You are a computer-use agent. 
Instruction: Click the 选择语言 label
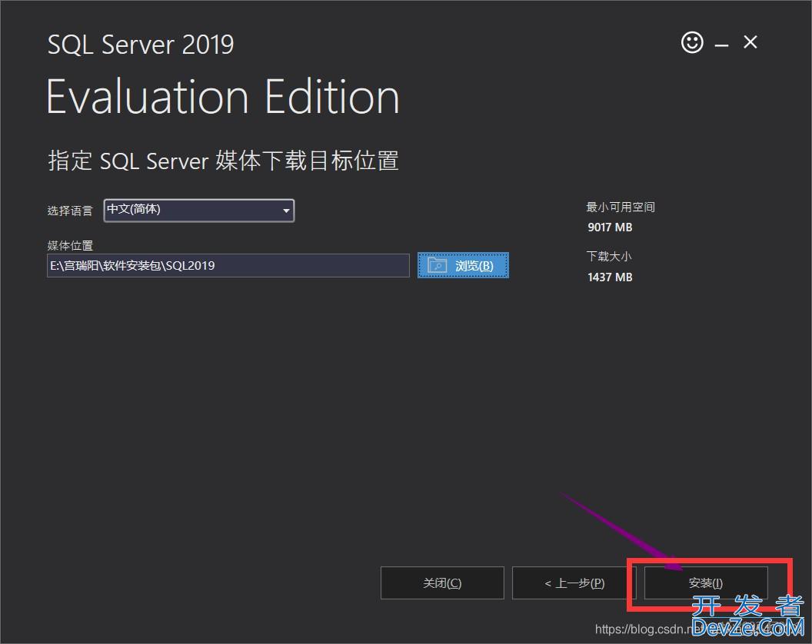coord(70,211)
